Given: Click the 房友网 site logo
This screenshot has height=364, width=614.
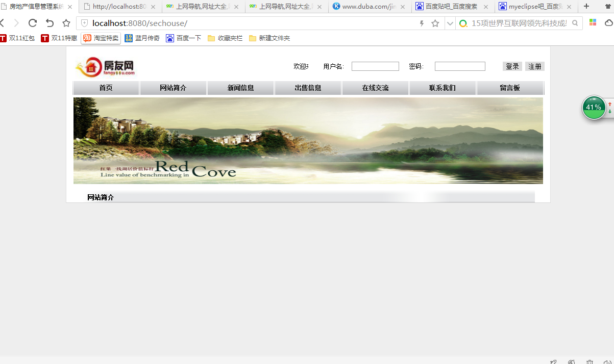Looking at the screenshot, I should coord(105,67).
